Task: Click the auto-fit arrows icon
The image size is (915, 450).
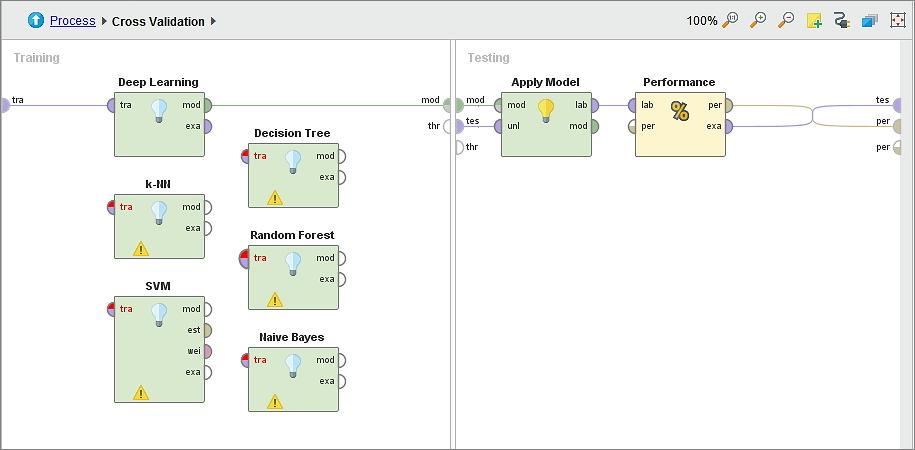Action: point(897,20)
